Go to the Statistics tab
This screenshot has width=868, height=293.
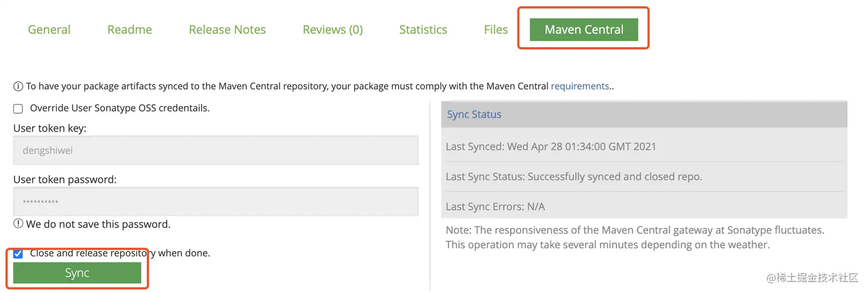pos(423,30)
